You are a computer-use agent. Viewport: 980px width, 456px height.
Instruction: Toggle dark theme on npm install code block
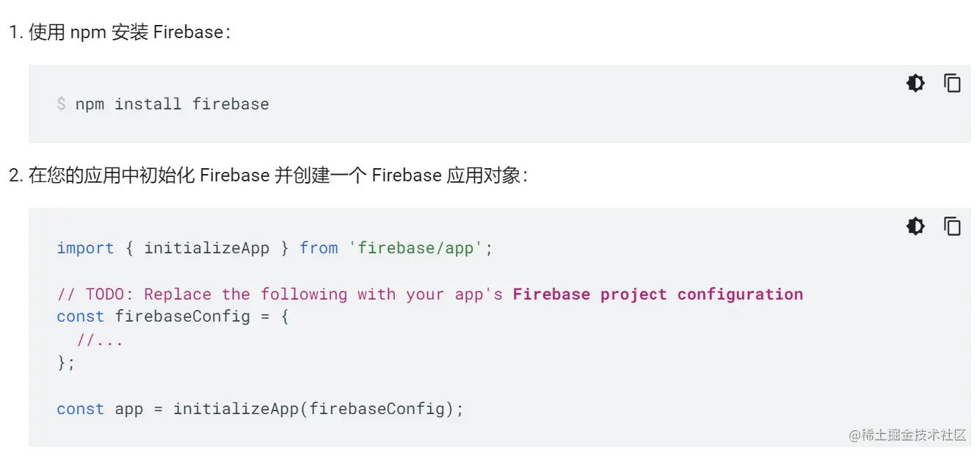(x=915, y=83)
